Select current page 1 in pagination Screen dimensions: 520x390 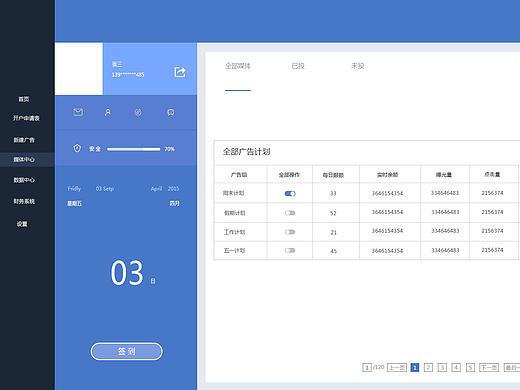click(x=415, y=367)
